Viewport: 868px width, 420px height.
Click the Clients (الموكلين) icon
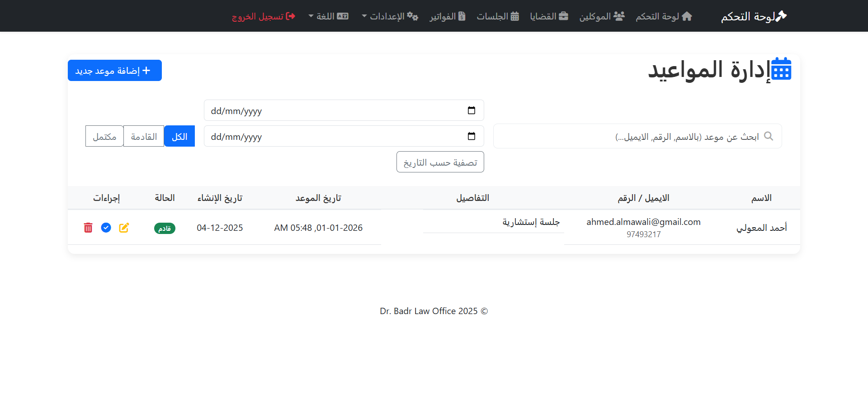pyautogui.click(x=620, y=15)
